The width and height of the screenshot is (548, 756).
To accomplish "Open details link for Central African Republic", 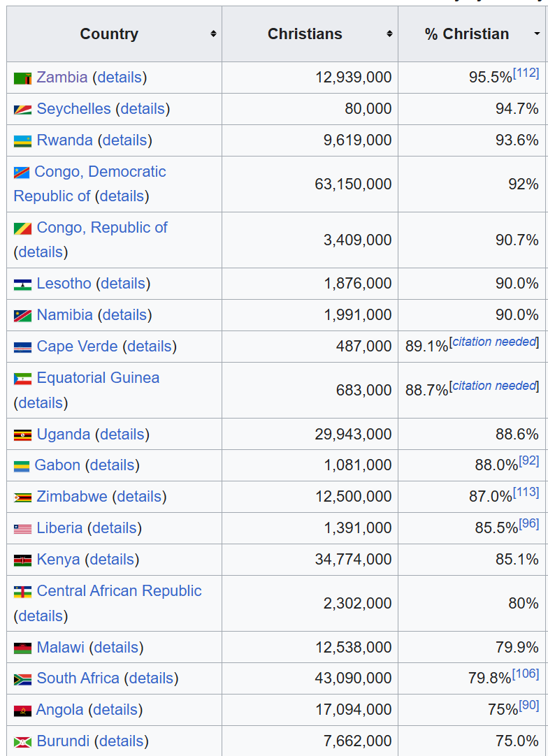I will tap(41, 616).
